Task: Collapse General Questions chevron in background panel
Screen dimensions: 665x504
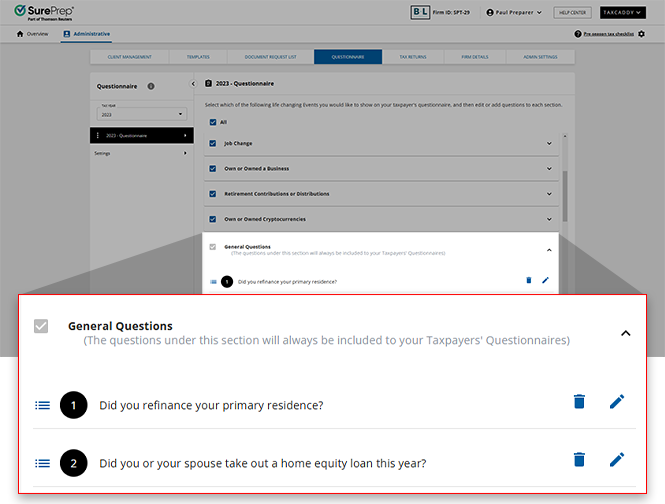Action: (x=549, y=250)
